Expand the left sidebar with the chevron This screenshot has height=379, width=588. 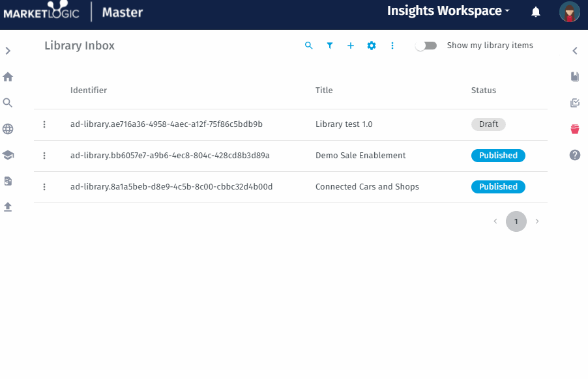(x=8, y=50)
